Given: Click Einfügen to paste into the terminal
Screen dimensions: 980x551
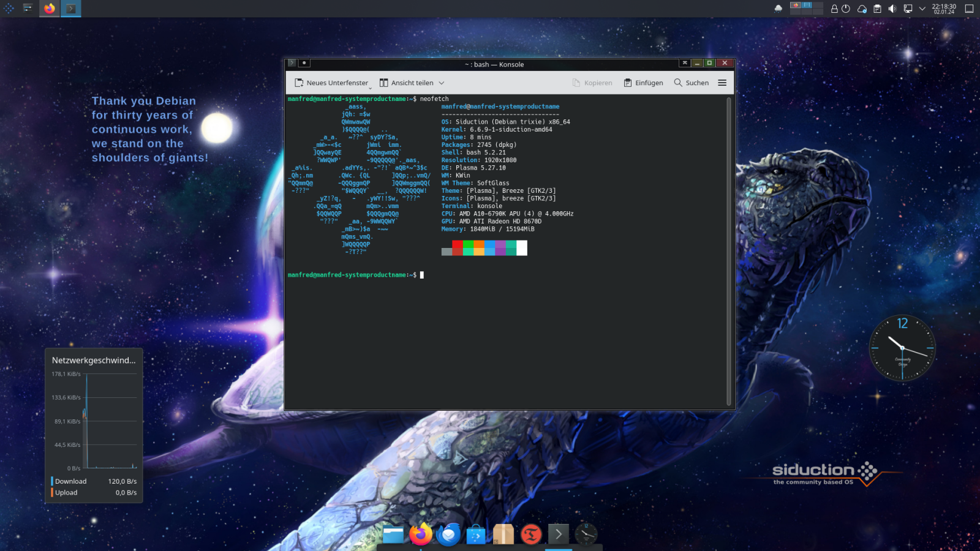Looking at the screenshot, I should tap(643, 83).
